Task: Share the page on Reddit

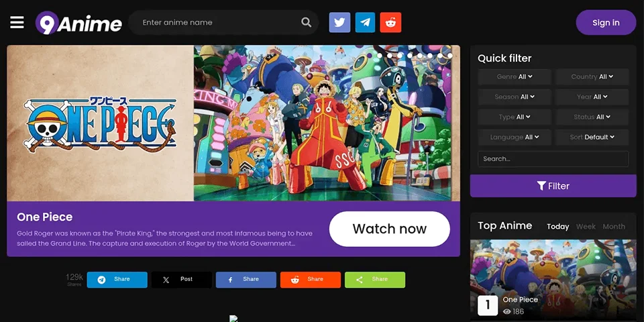Action: (x=311, y=280)
